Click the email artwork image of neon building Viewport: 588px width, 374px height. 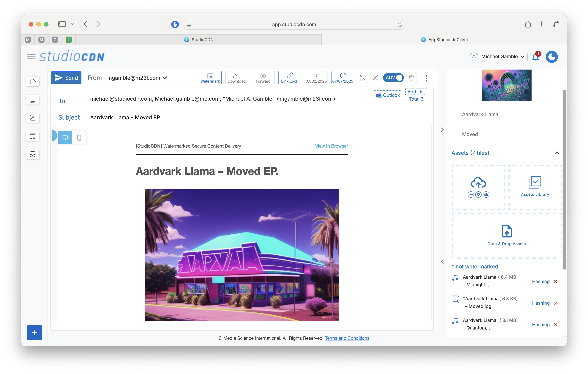click(x=242, y=255)
